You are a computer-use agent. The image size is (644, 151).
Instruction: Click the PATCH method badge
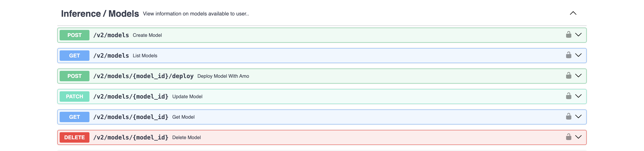coord(75,97)
